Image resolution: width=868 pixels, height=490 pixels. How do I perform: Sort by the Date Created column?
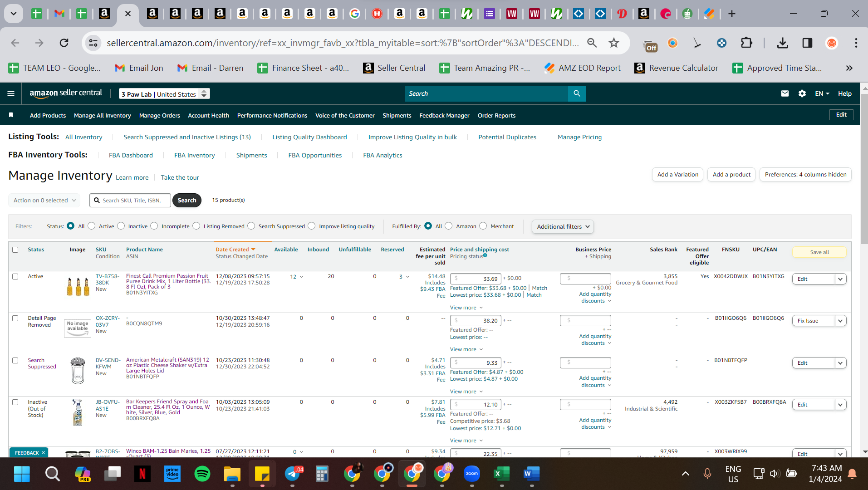pyautogui.click(x=235, y=250)
